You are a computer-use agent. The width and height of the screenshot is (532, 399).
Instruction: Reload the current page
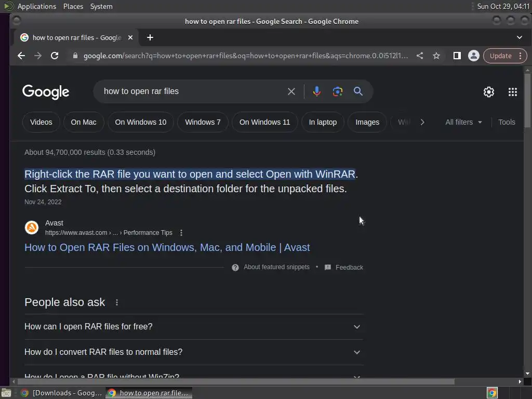54,56
